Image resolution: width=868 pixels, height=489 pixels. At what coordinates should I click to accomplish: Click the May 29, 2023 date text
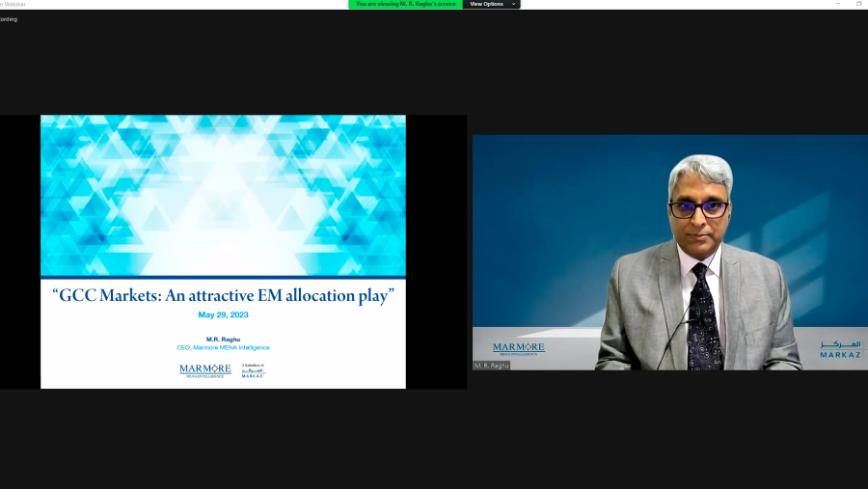(x=223, y=314)
